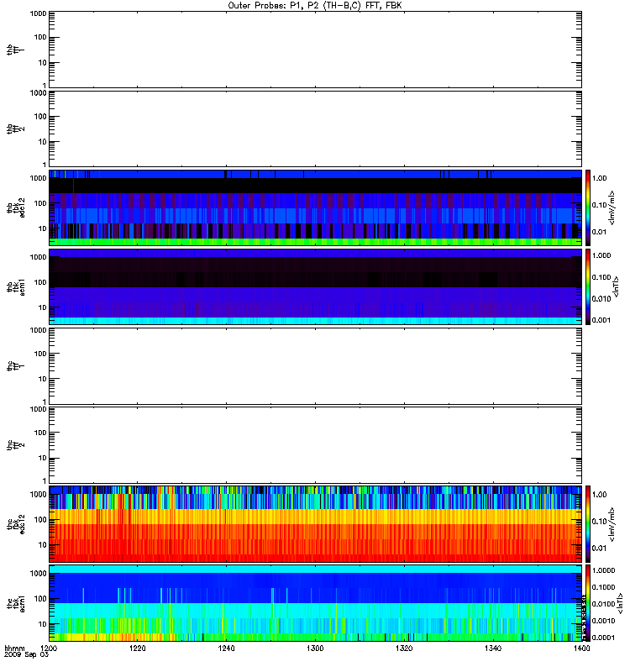Click the '2009 Sep 03' date label
Viewport: 630px width, 672px height.
pyautogui.click(x=26, y=655)
